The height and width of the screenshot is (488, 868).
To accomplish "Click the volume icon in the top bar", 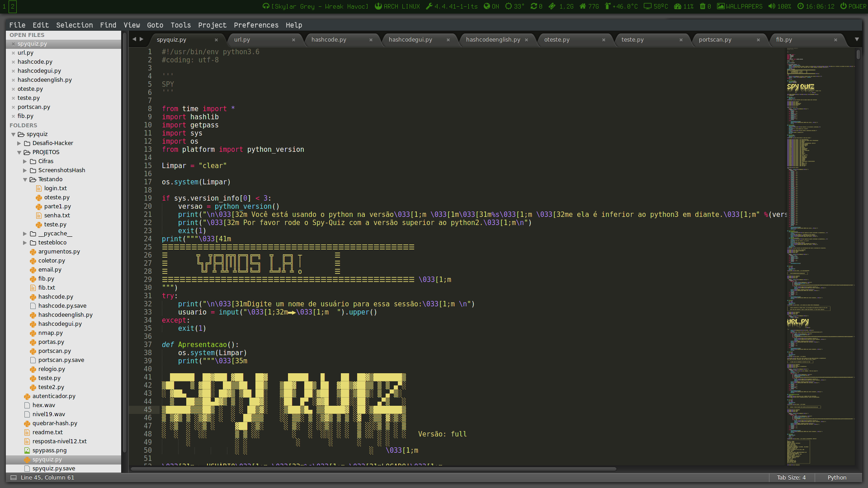I will (x=772, y=6).
